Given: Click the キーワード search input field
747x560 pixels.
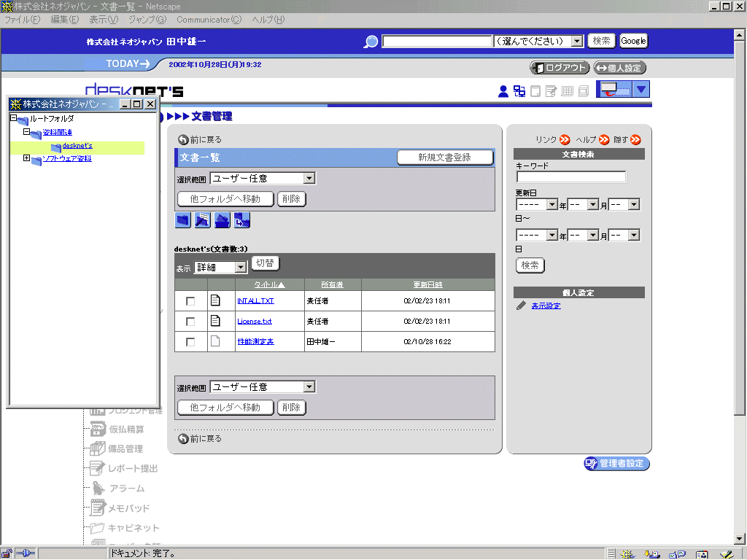Looking at the screenshot, I should click(570, 176).
